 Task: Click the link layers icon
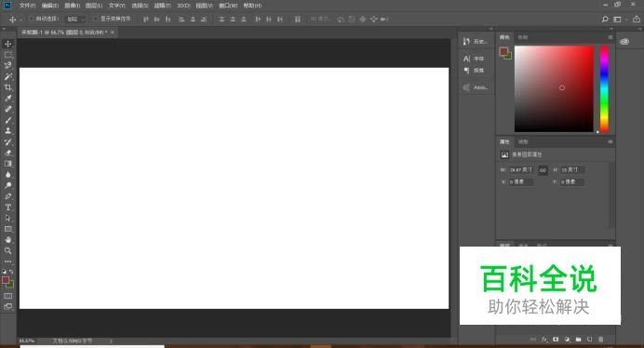point(533,340)
